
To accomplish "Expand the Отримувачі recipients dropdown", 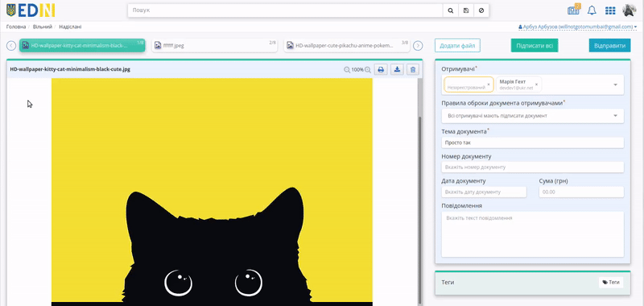I will click(x=615, y=85).
